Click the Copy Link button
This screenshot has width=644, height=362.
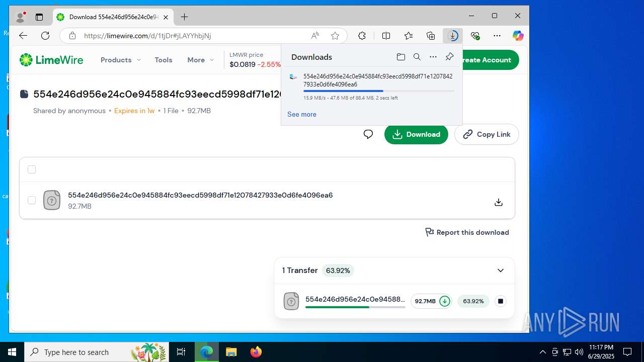487,134
